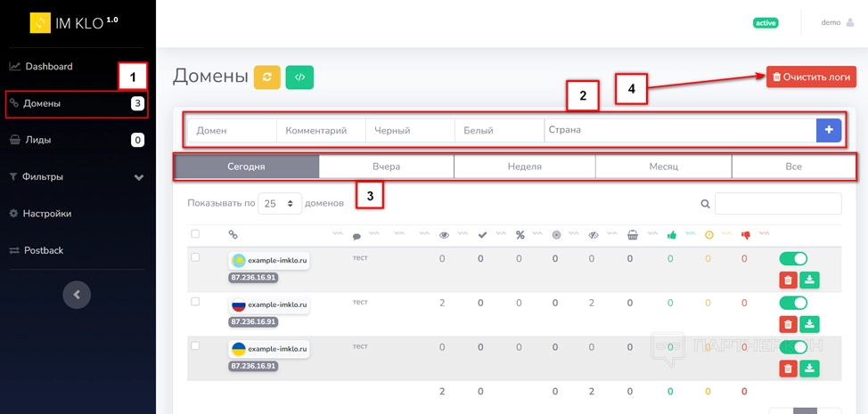Click the yellow refresh domains icon

click(266, 77)
